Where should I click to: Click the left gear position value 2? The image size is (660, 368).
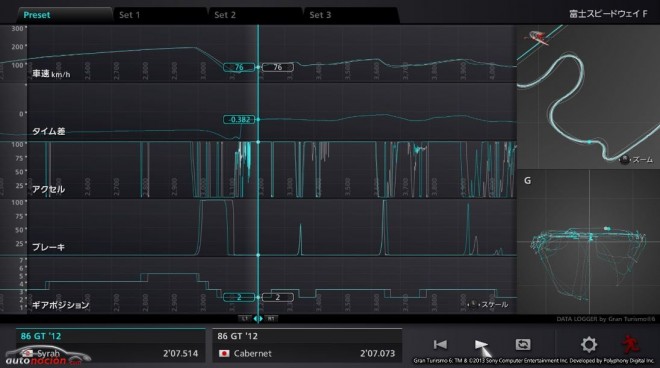[x=239, y=297]
